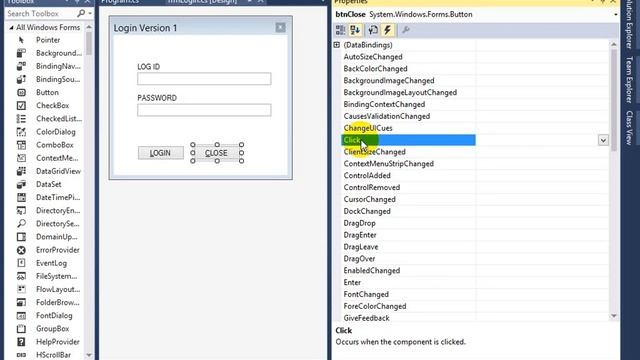Pick the HelpProvider toolbox item
This screenshot has height=360, width=640.
point(48,342)
